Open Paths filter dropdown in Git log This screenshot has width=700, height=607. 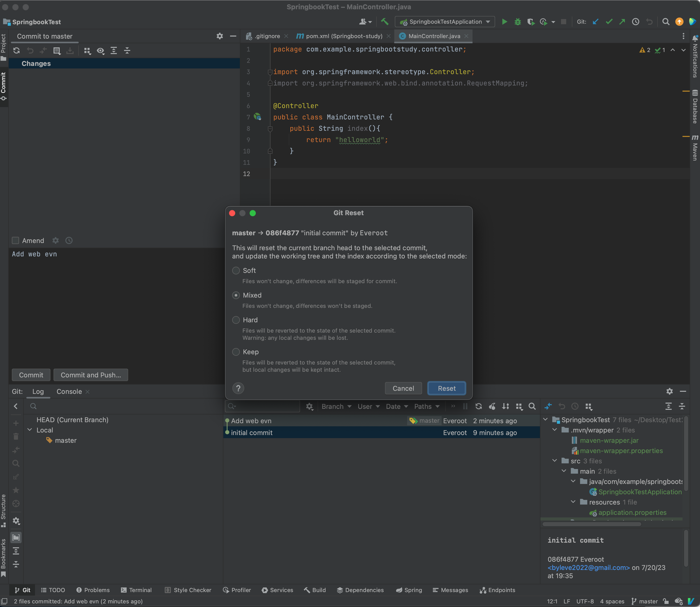click(x=427, y=406)
